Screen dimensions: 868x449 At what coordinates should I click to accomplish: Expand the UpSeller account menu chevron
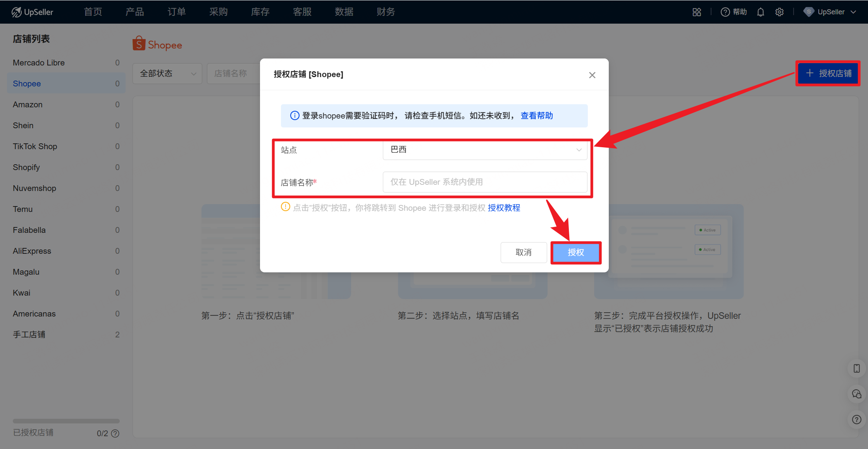854,12
